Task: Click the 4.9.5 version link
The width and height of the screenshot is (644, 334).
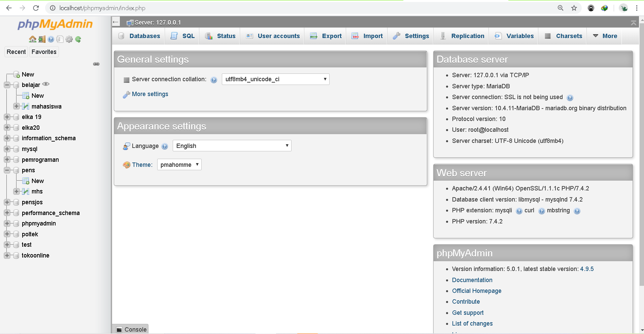Action: click(587, 269)
